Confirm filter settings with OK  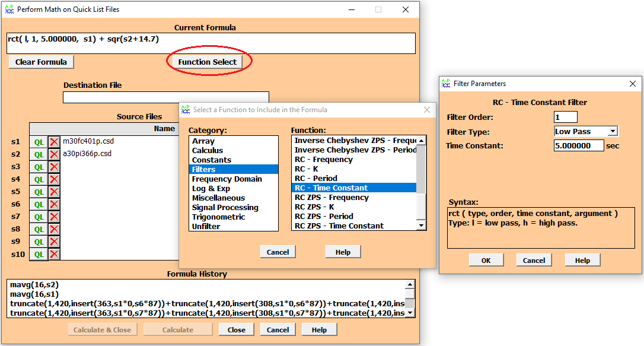pos(486,259)
